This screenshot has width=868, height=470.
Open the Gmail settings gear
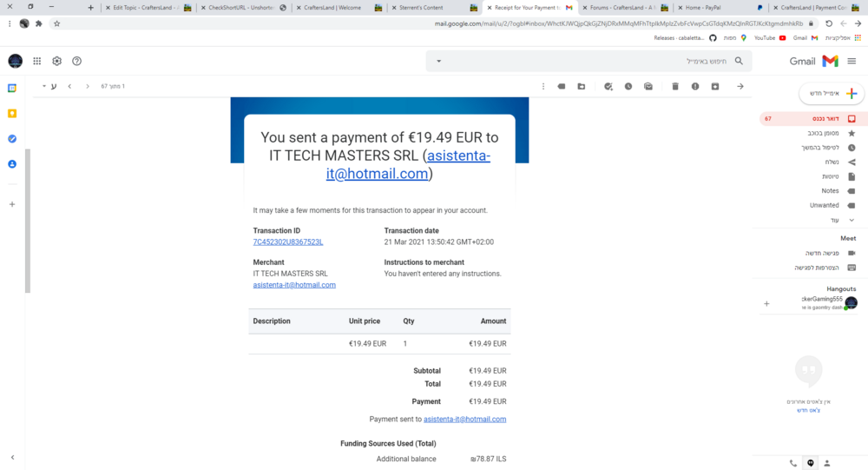tap(57, 61)
